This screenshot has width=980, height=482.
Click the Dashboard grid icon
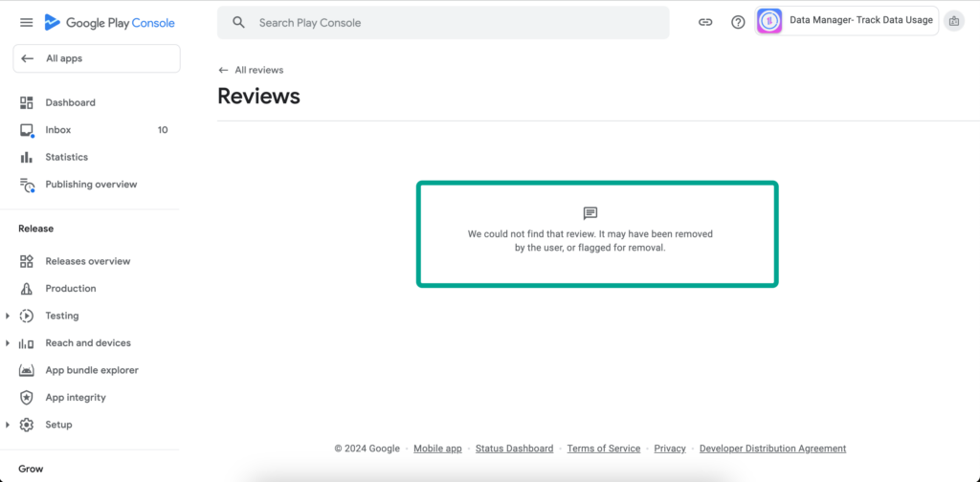pyautogui.click(x=27, y=102)
